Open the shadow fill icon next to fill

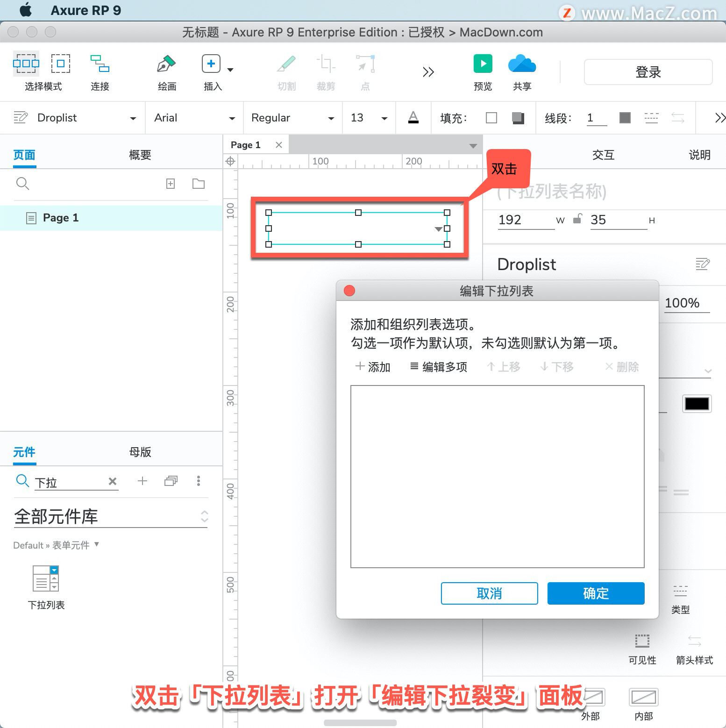(518, 118)
